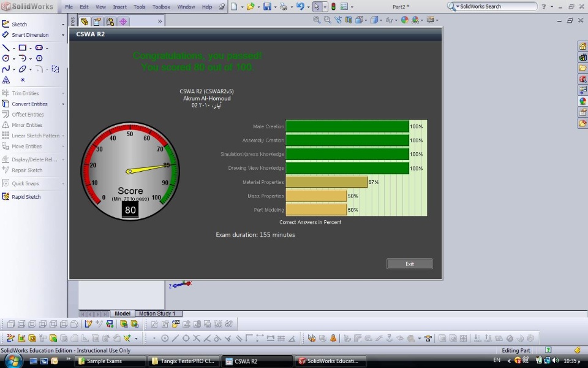Select the Circle sketch tool
588x368 pixels.
[6, 58]
